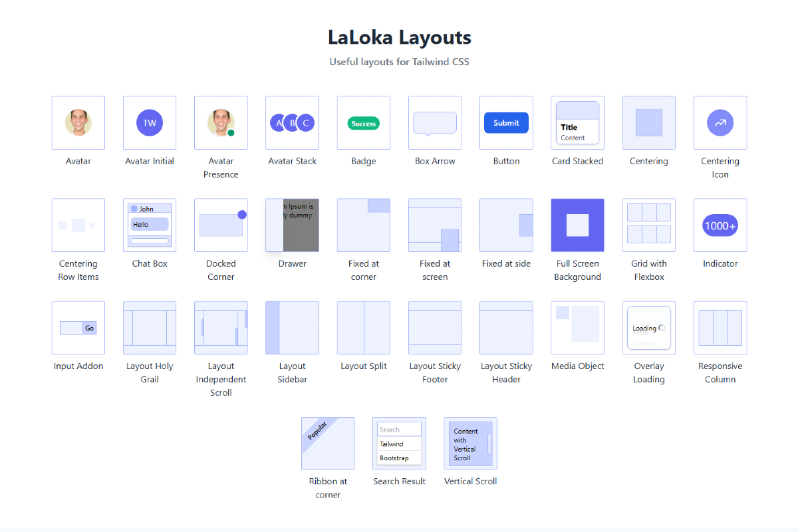The width and height of the screenshot is (798, 532).
Task: Click the 'Badge' text caption
Action: click(364, 161)
